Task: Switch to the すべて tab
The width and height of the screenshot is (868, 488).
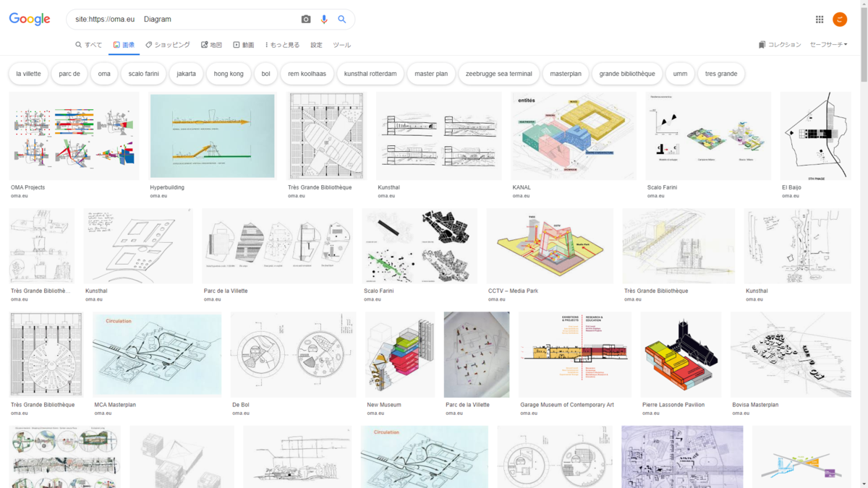Action: [89, 45]
